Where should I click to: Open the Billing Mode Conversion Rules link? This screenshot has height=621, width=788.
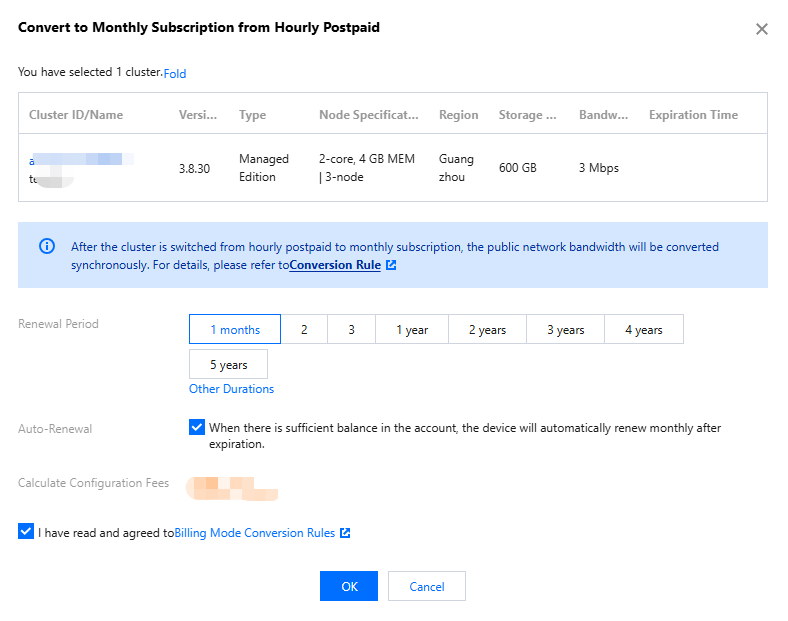pos(254,533)
